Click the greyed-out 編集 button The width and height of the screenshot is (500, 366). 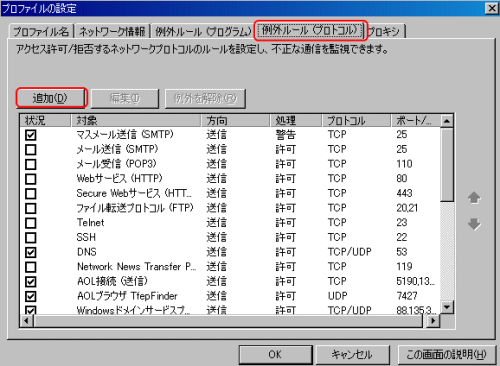(125, 98)
